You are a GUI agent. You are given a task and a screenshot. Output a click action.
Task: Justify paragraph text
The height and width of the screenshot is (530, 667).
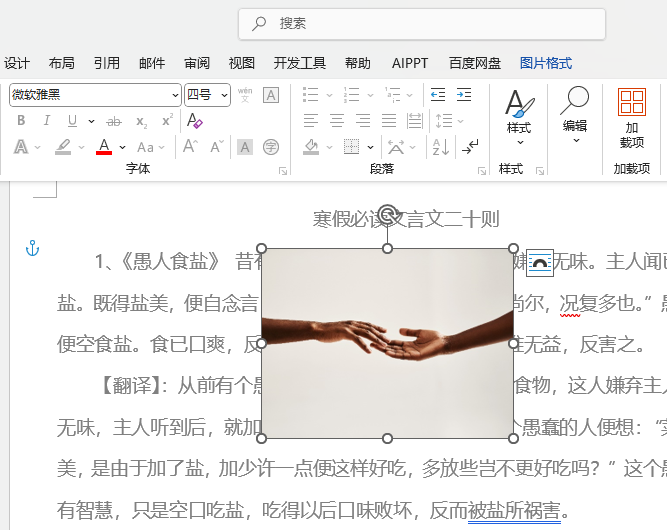pos(389,121)
